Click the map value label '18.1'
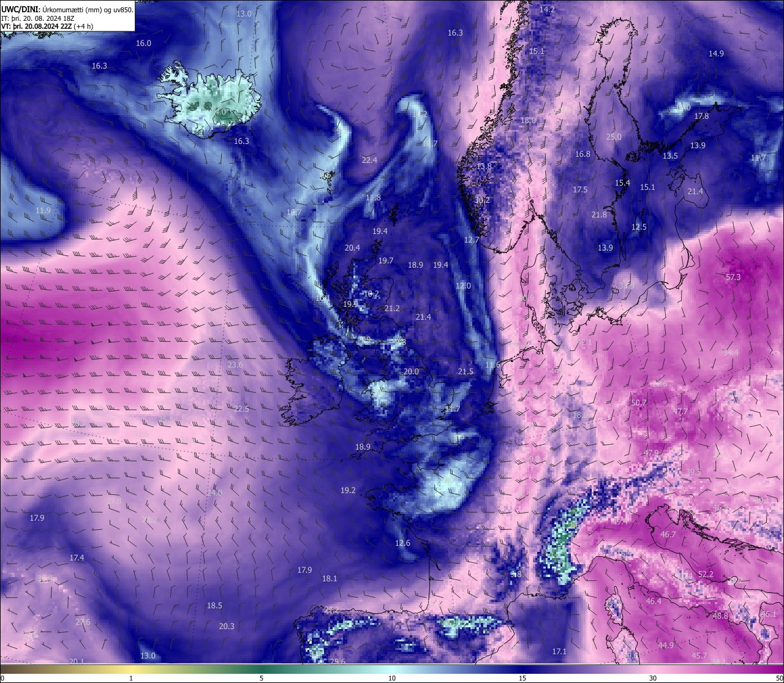Image resolution: width=784 pixels, height=683 pixels. pyautogui.click(x=330, y=579)
